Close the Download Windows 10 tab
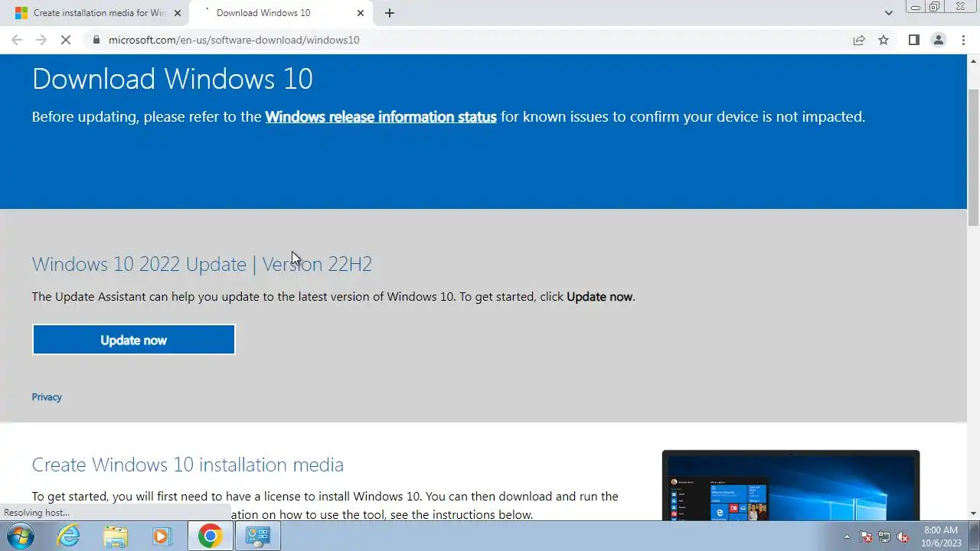Screen dimensions: 980x551 pos(361,13)
